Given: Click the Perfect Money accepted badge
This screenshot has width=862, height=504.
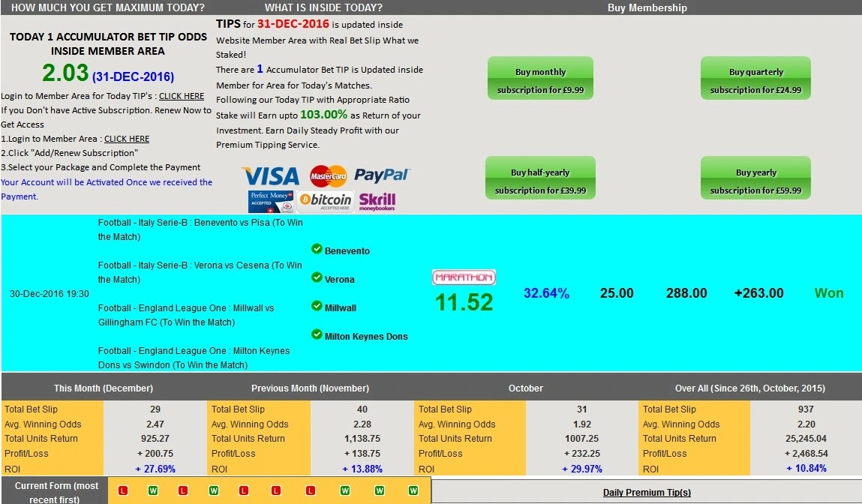Looking at the screenshot, I should [x=271, y=201].
